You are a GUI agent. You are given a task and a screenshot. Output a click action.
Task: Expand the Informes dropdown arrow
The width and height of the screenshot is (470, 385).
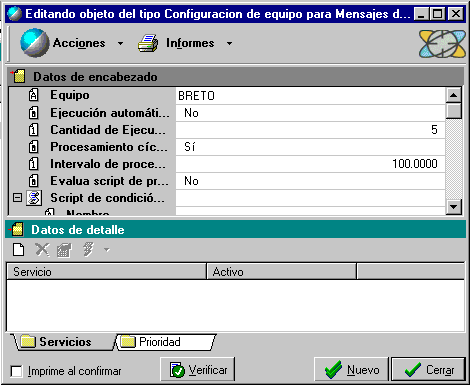click(x=229, y=43)
